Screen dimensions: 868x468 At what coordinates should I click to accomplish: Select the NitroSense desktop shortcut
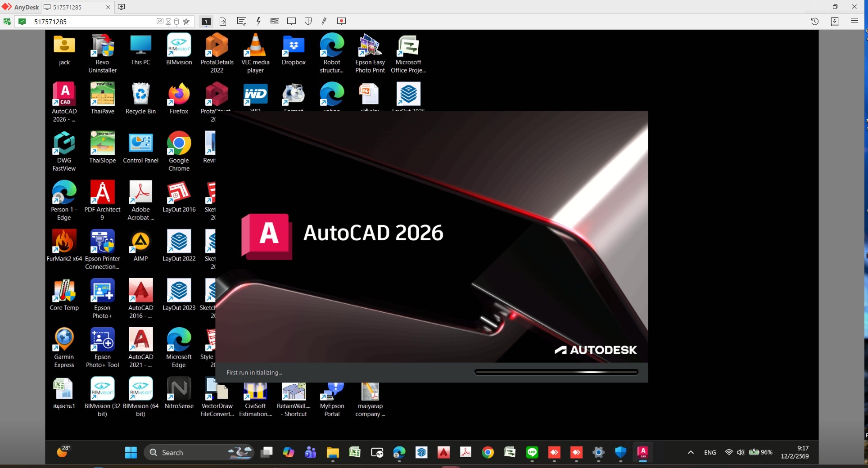point(179,394)
